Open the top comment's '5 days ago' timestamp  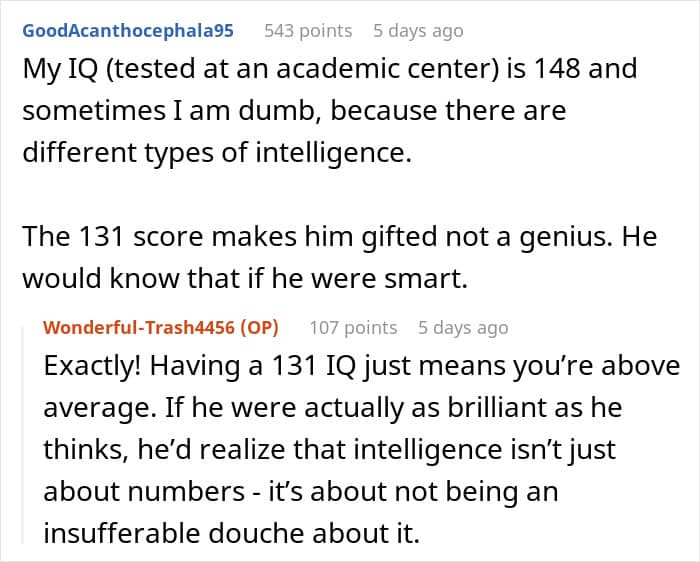coord(418,30)
